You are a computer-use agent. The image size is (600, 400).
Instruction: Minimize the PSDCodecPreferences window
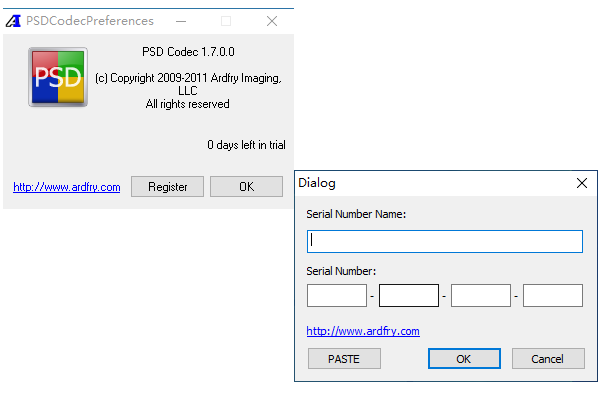coord(181,21)
